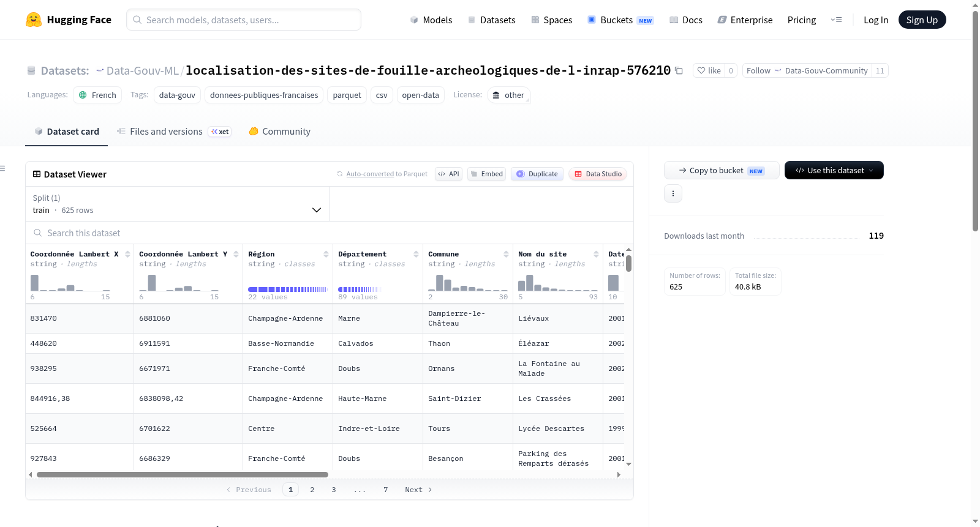Click the Duplicate button
Viewport: 980px width, 527px height.
click(537, 174)
